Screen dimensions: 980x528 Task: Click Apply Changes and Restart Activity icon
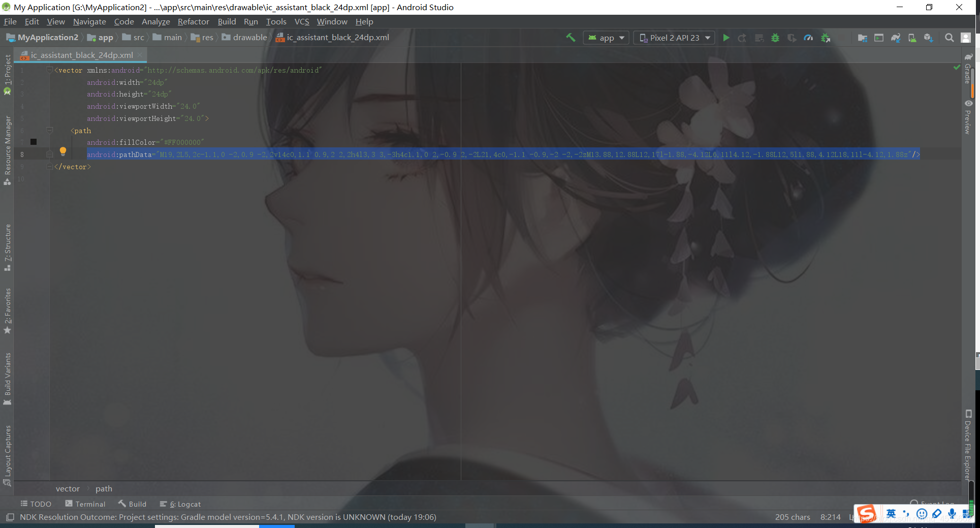point(742,38)
